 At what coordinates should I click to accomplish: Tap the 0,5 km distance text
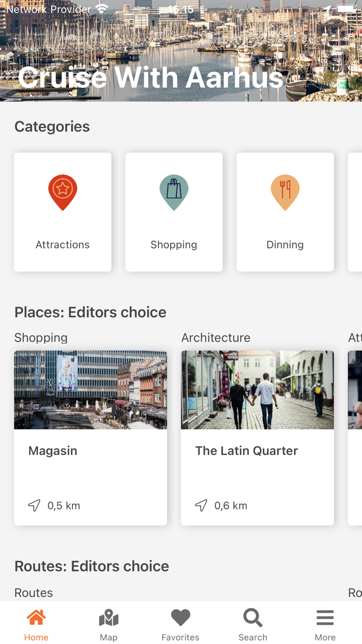pos(64,505)
